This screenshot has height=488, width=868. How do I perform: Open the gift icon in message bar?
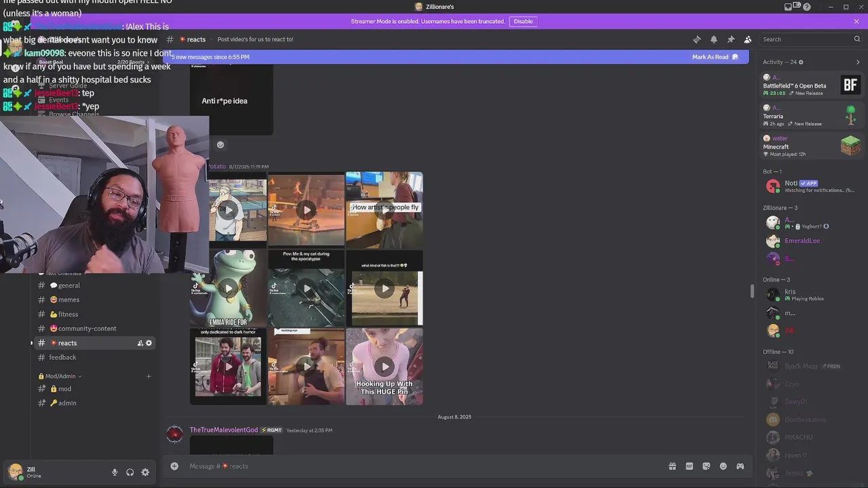tap(672, 466)
